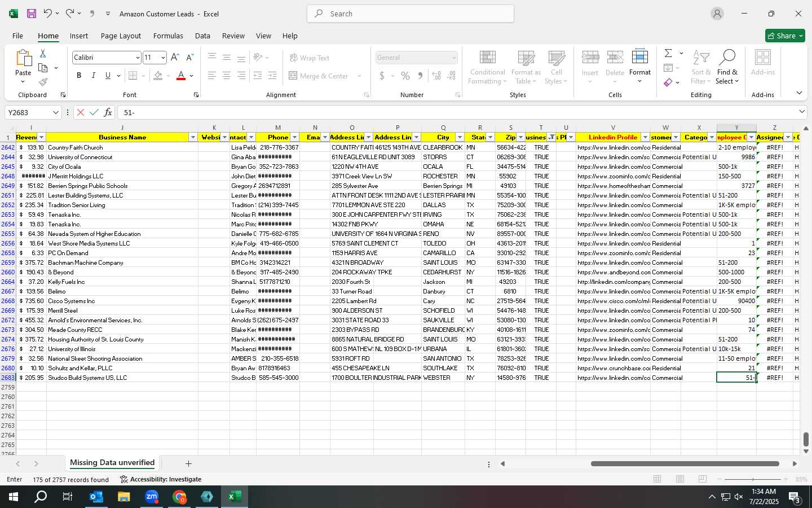812x508 pixels.
Task: Toggle Bold formatting
Action: (79, 76)
